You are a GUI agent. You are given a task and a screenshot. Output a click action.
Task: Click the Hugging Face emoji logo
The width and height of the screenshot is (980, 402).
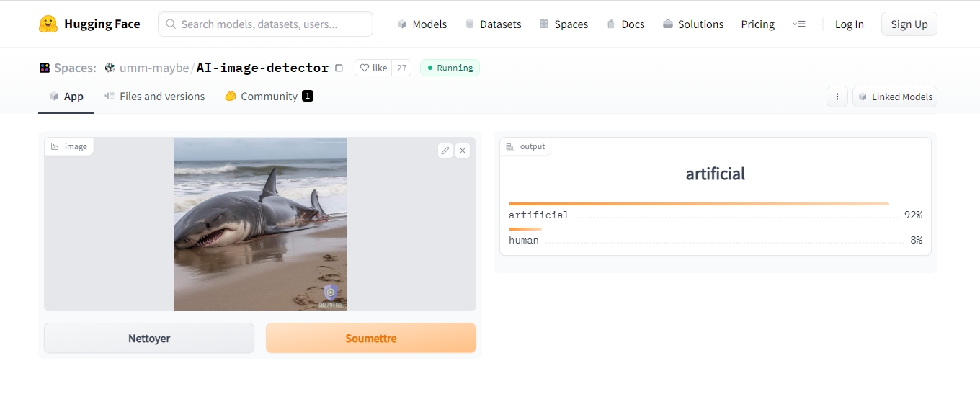point(48,24)
